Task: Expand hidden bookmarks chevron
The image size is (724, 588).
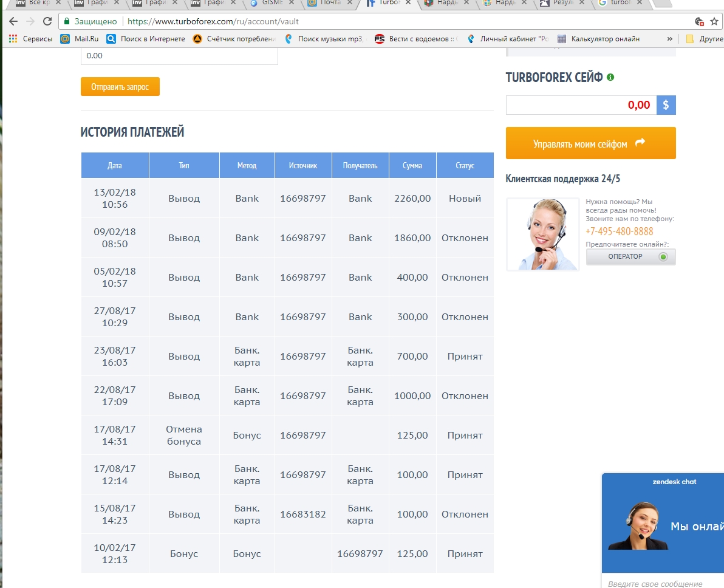Action: point(669,39)
